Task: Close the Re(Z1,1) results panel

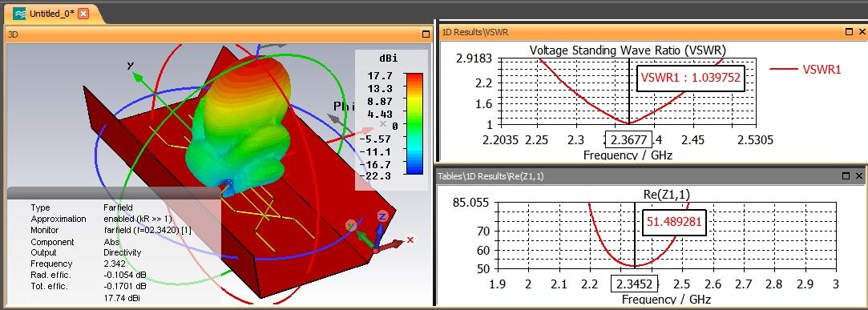Action: 858,176
